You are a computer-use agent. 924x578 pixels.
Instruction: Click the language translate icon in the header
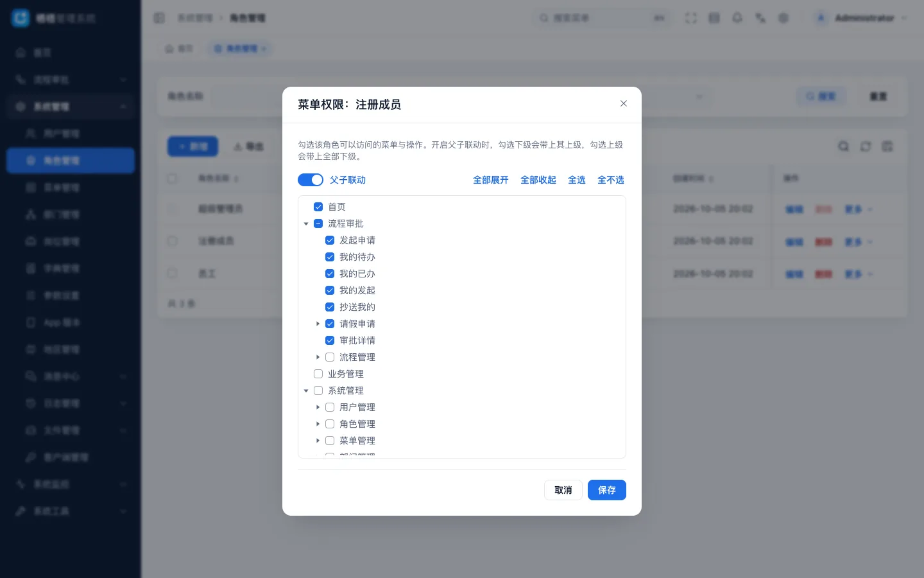pyautogui.click(x=760, y=18)
